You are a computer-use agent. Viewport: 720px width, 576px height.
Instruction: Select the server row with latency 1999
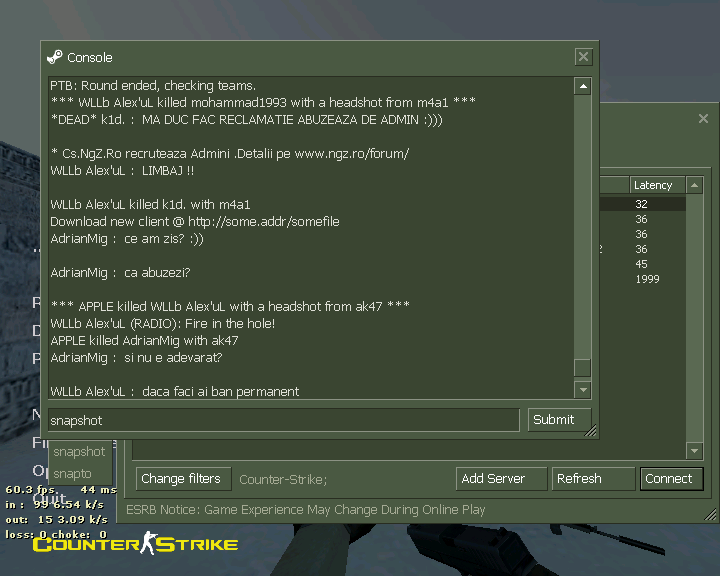coord(647,279)
